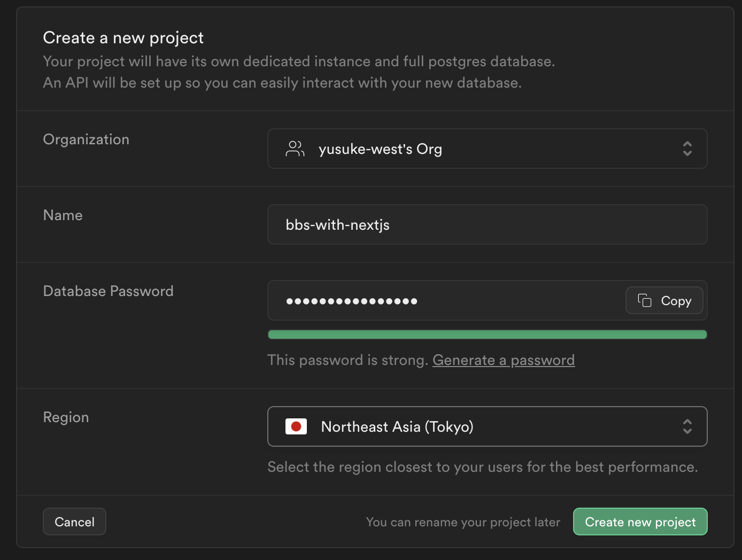Click the Organization dropdown chevron arrows
742x560 pixels.
tap(687, 149)
